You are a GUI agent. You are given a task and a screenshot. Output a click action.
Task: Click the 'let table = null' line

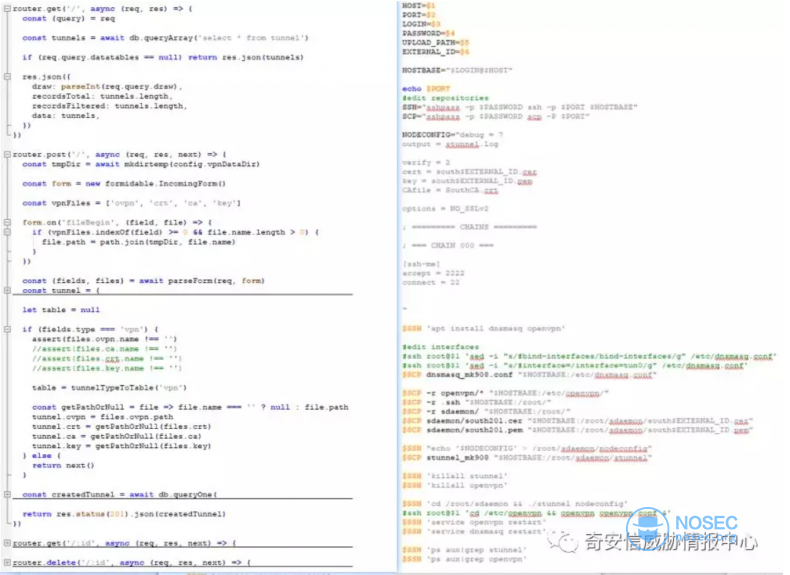61,310
